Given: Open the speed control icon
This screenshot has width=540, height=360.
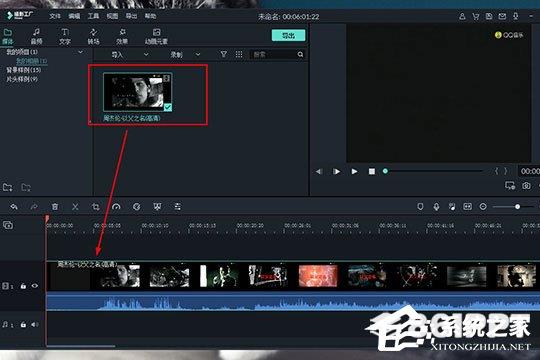Looking at the screenshot, I should tap(116, 207).
